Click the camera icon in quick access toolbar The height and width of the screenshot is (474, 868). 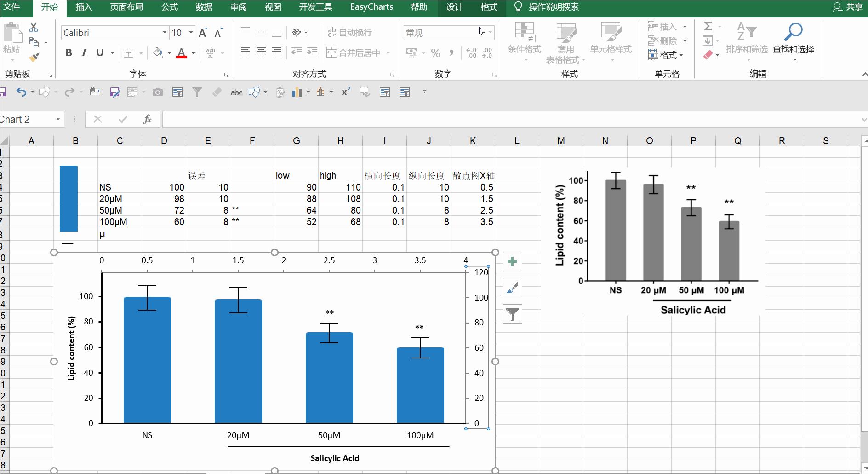158,92
